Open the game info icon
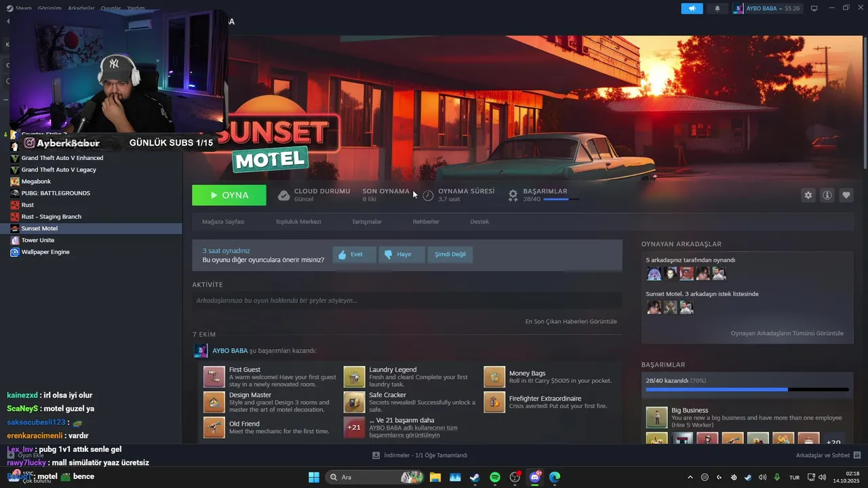The width and height of the screenshot is (868, 488). 827,195
